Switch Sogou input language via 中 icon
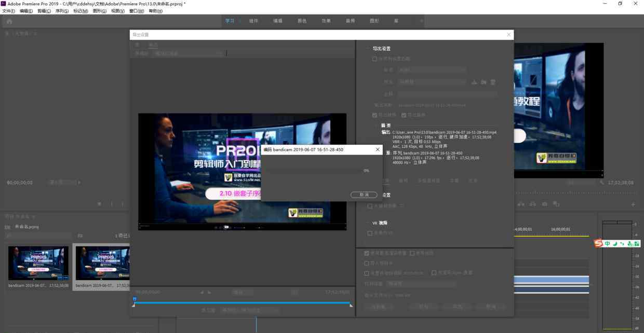Viewport: 644px width, 333px height. coord(607,243)
